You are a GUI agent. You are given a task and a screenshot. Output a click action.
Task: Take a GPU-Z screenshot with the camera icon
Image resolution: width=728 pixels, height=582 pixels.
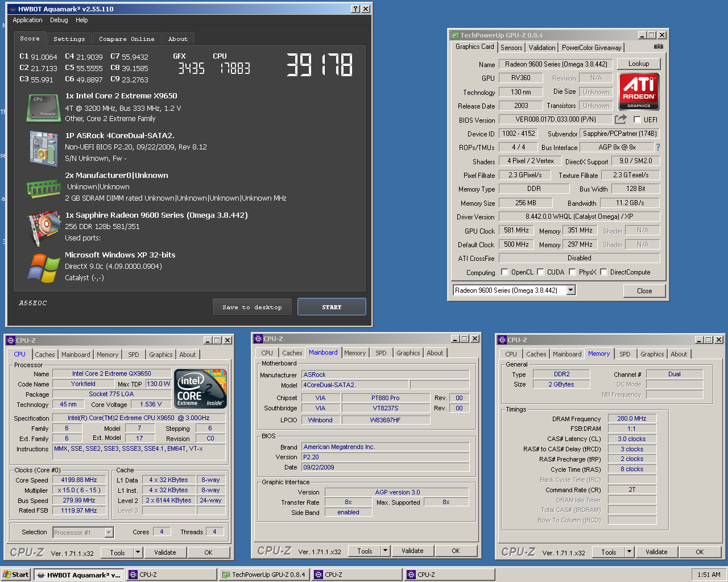pyautogui.click(x=658, y=47)
